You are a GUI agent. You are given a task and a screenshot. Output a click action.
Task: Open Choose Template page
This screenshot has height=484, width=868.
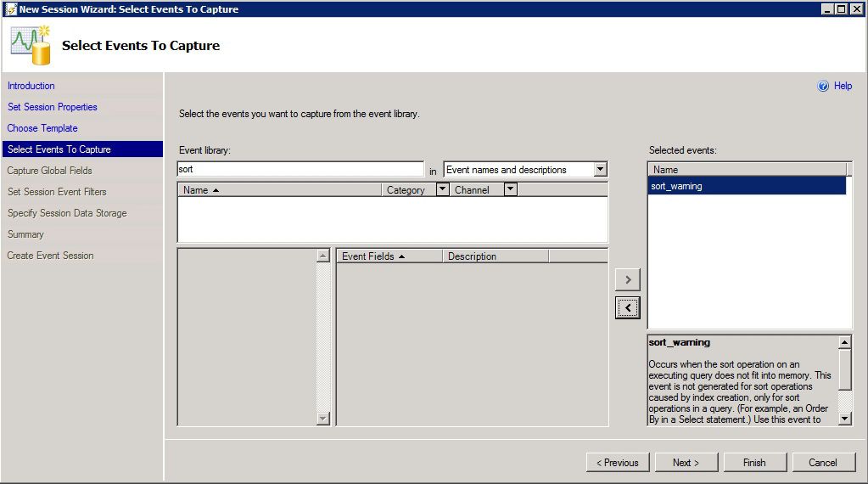42,128
